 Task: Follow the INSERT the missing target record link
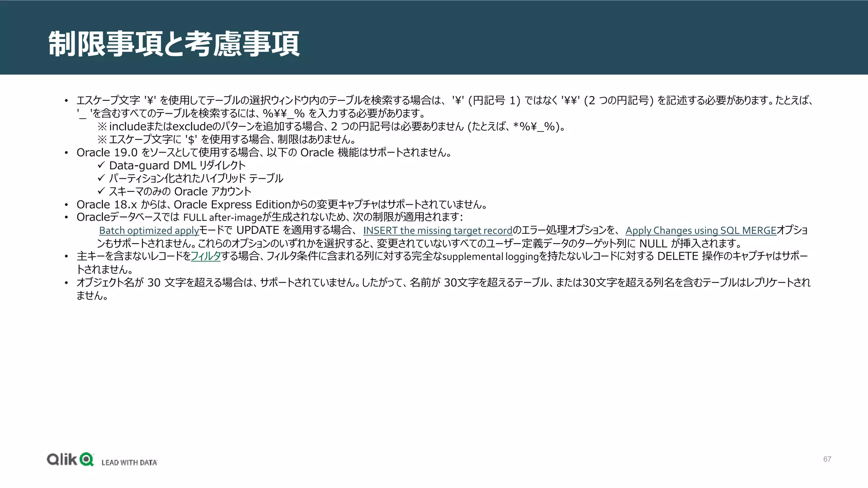click(438, 230)
